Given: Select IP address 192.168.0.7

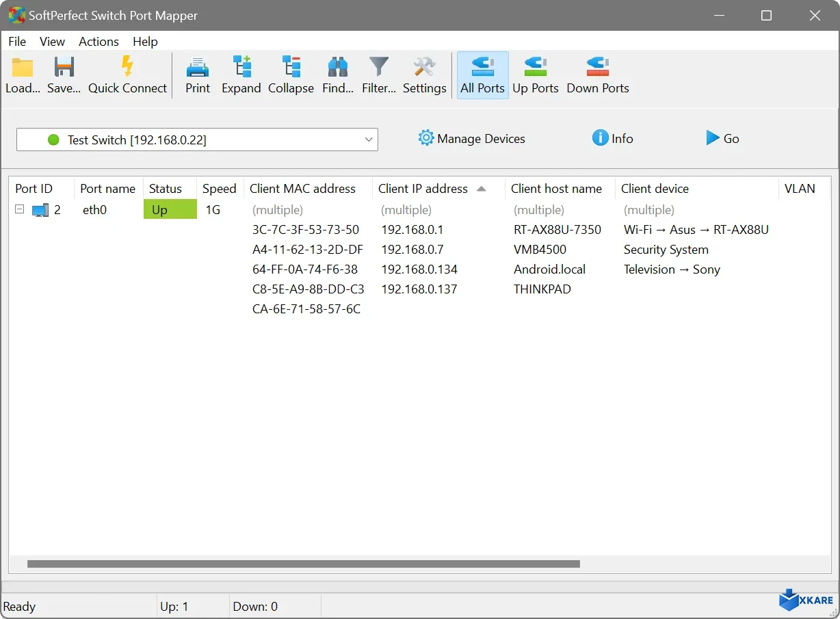Looking at the screenshot, I should [412, 250].
